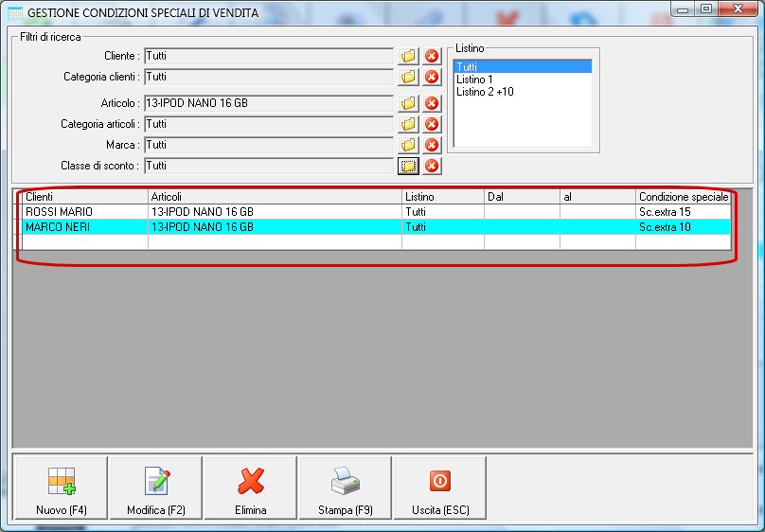765x532 pixels.
Task: Select Listino 1 in the list
Action: point(523,79)
